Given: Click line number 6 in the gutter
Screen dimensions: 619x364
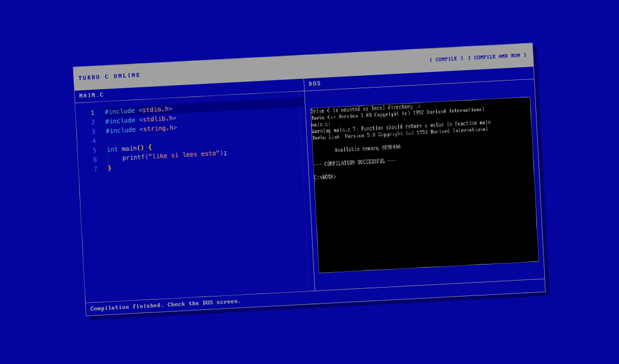Looking at the screenshot, I should tap(95, 159).
